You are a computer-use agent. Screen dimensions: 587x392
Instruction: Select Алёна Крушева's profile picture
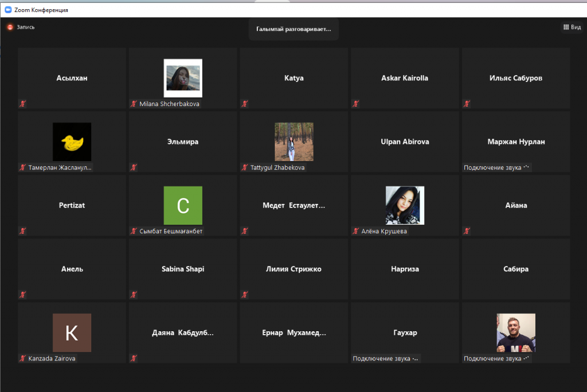(405, 205)
